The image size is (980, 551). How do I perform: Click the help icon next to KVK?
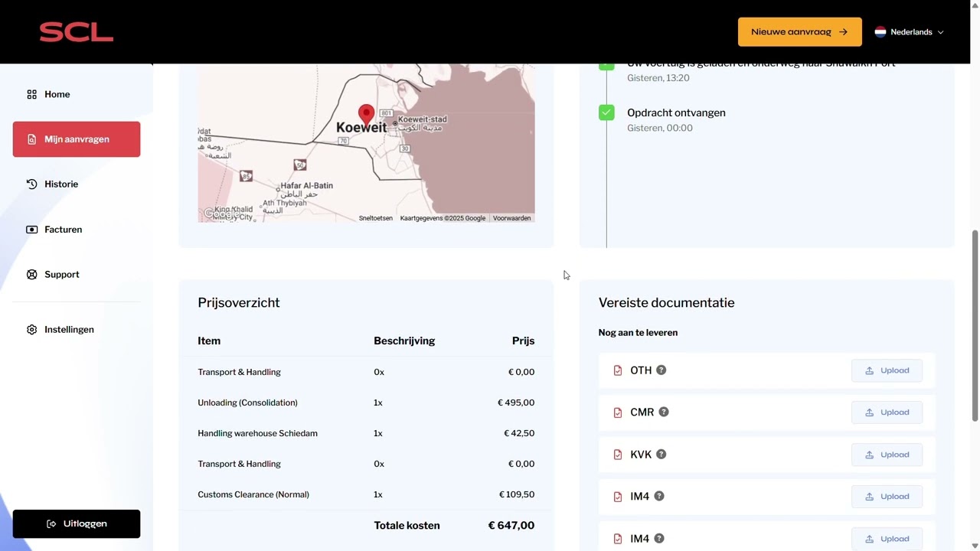pos(661,455)
